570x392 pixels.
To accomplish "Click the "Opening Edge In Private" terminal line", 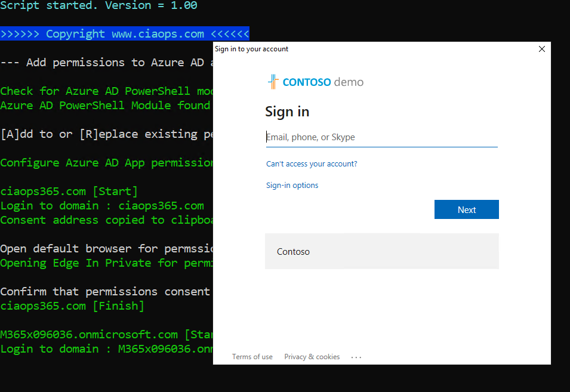I will coord(106,263).
